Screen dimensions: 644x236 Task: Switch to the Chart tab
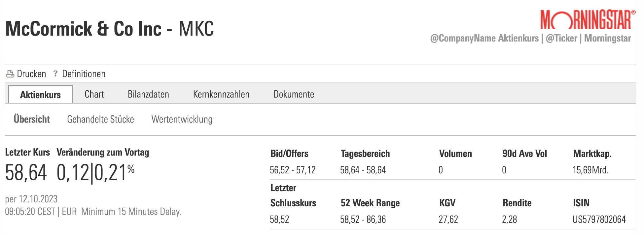[x=94, y=94]
